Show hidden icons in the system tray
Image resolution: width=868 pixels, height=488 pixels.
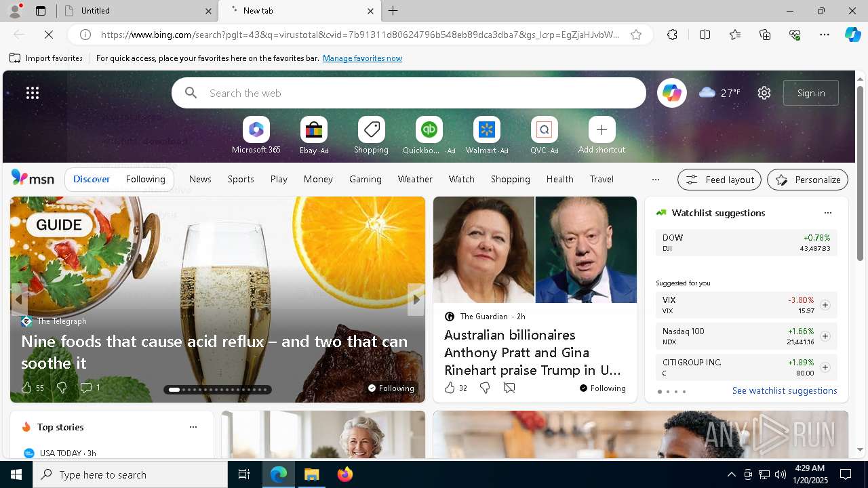click(x=731, y=474)
